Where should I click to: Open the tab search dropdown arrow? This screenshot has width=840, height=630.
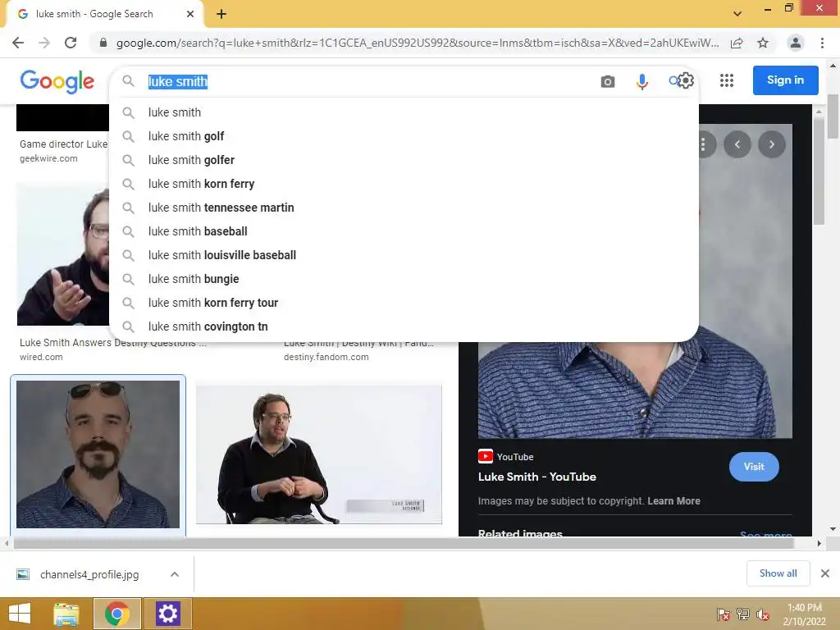click(x=737, y=14)
